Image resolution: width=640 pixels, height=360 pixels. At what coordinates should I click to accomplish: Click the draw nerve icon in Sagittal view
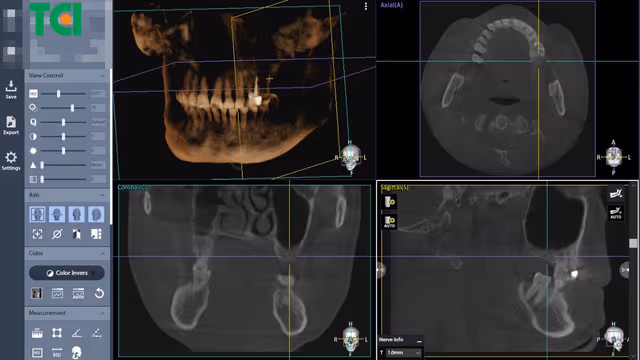coord(616,193)
